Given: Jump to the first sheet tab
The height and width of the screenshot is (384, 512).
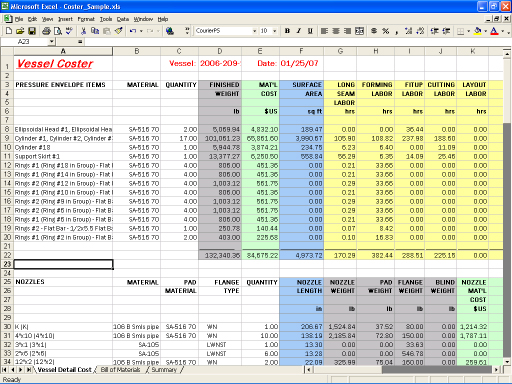Looking at the screenshot, I should click(5, 369).
